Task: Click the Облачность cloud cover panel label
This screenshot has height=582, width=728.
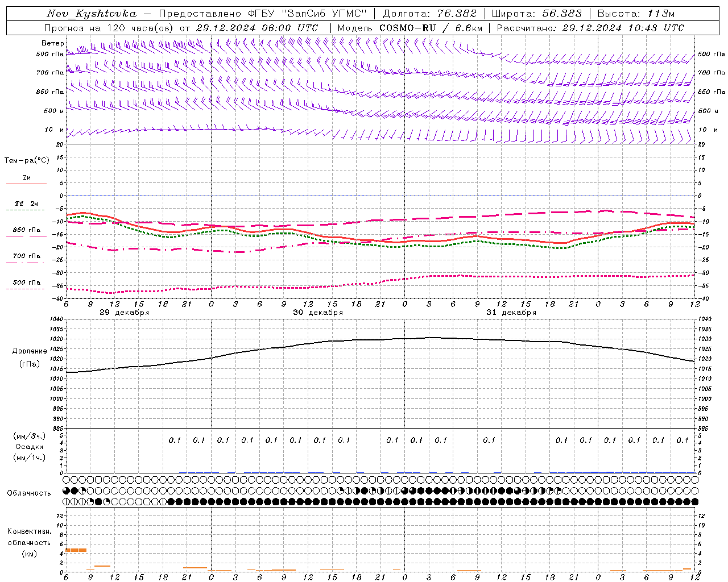Action: 29,493
